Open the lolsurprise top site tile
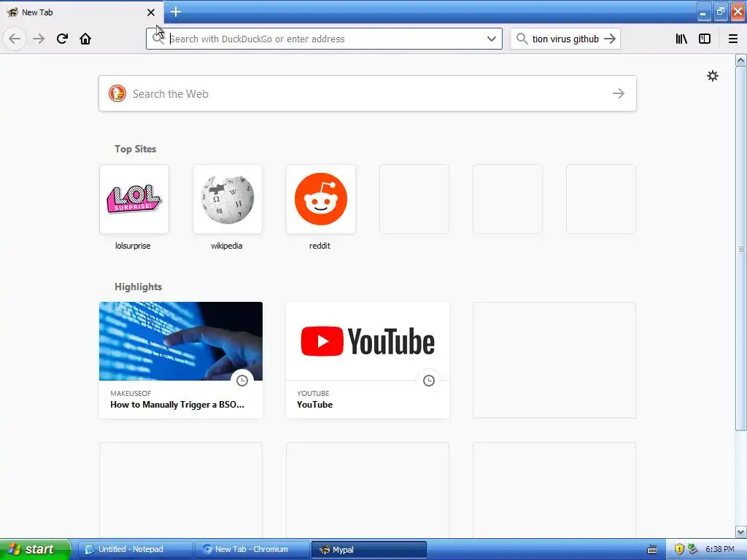Viewport: 747px width, 560px height. 134,199
